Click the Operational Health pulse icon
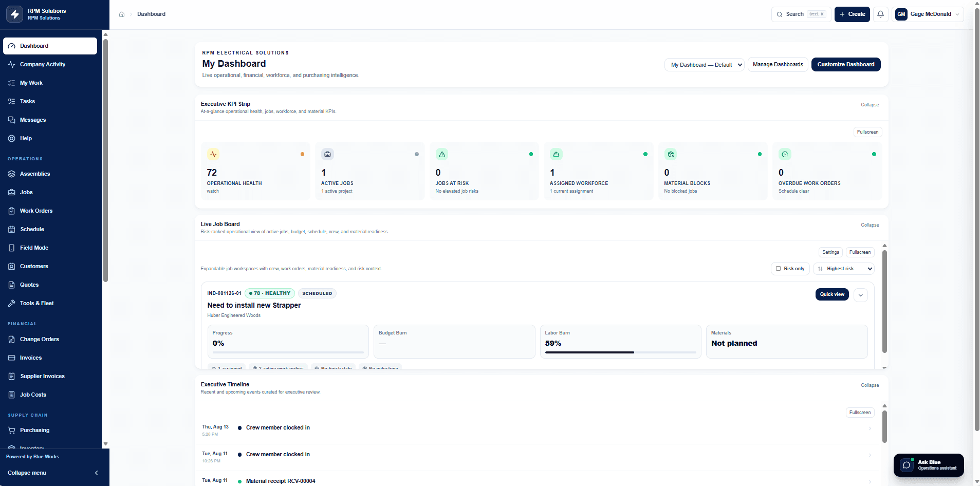This screenshot has width=980, height=486. point(213,154)
